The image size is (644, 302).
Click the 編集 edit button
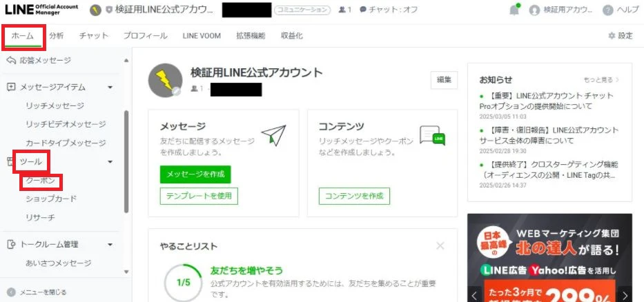point(444,80)
